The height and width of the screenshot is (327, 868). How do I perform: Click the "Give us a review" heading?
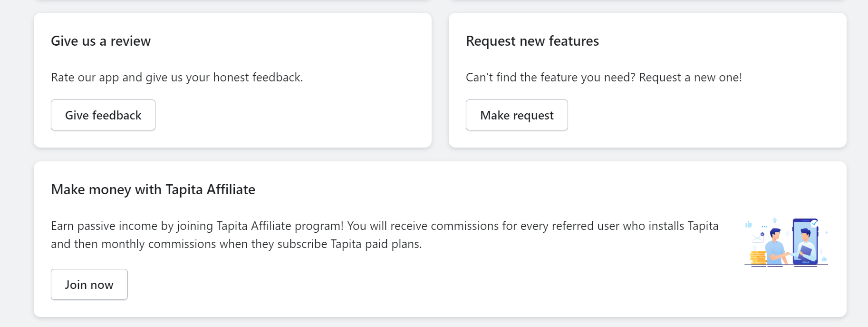(101, 41)
